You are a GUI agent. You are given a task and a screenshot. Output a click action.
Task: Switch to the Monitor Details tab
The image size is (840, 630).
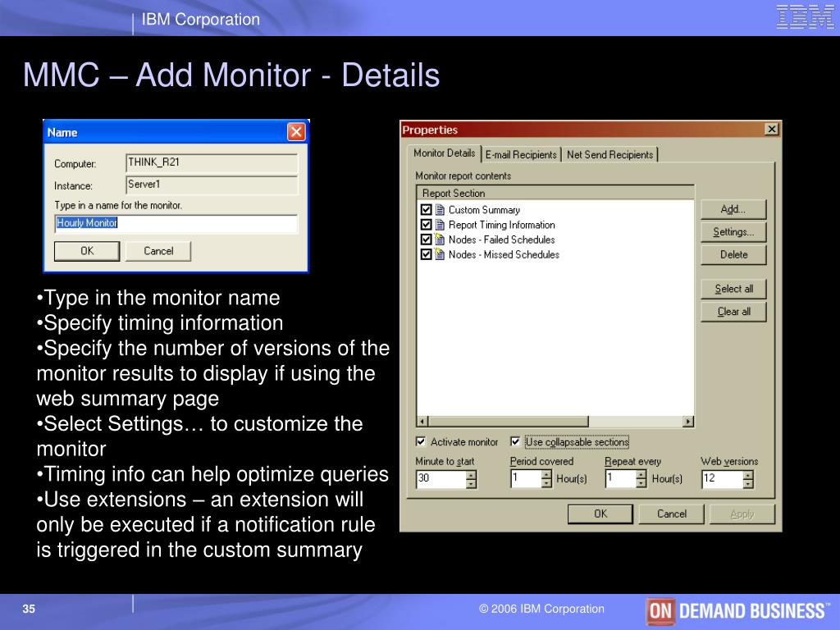pyautogui.click(x=444, y=153)
